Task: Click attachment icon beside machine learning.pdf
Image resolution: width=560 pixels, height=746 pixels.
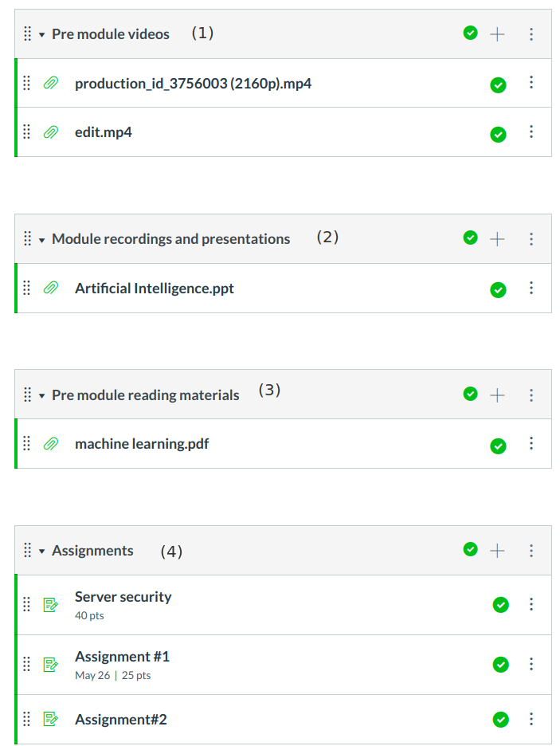Action: pos(51,444)
